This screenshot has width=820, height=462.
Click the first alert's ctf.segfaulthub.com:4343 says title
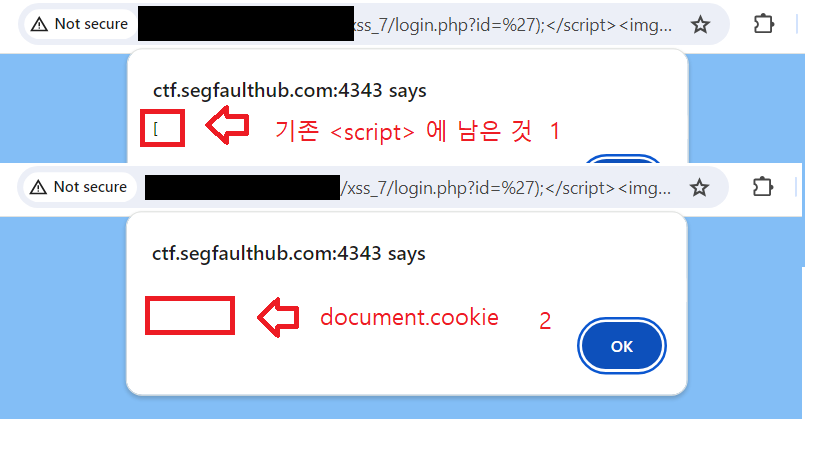(290, 91)
